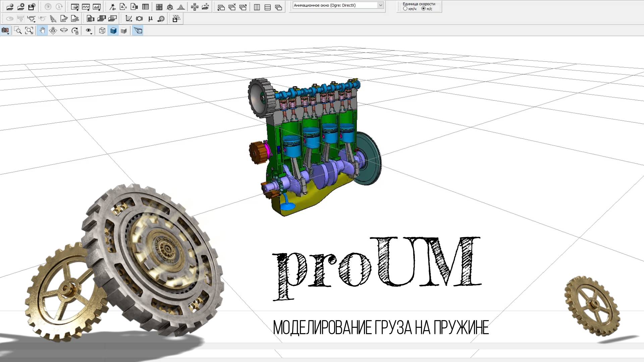Open the animation window selector dropdown

click(380, 5)
